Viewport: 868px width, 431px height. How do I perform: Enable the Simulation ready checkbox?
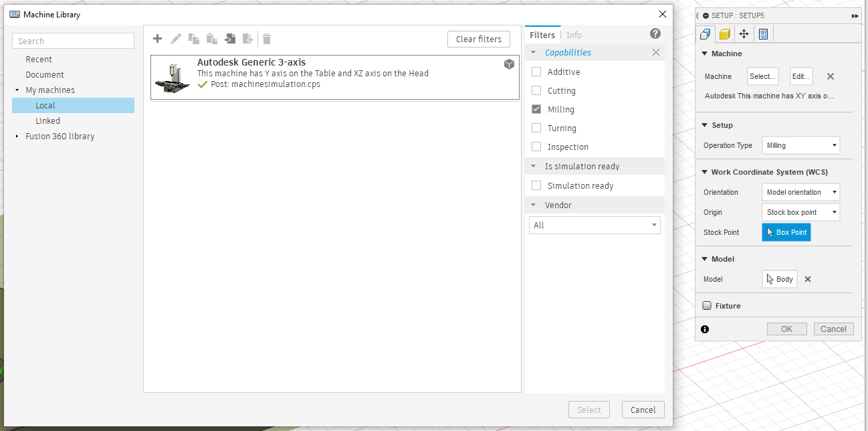tap(536, 185)
